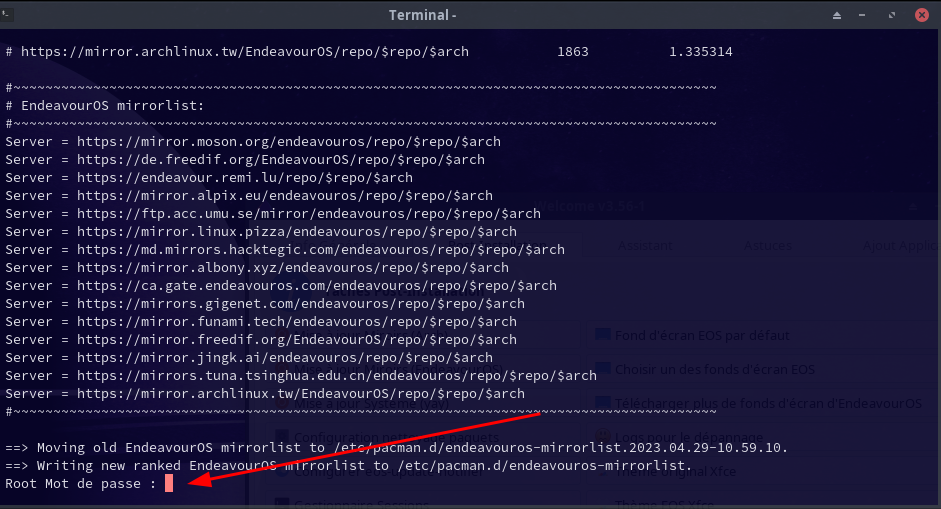
Task: Click the "Moving old EndeavourOS mirrorlist" output line
Action: pos(396,447)
